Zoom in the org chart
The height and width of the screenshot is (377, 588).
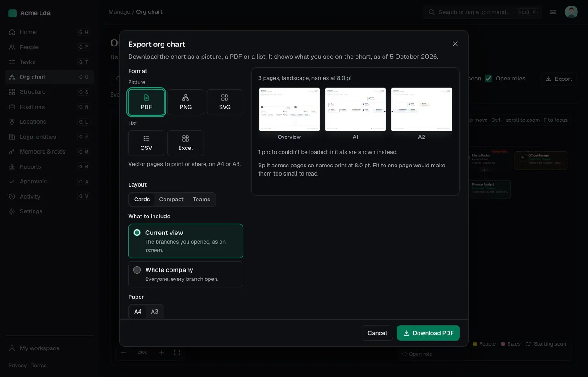point(161,353)
